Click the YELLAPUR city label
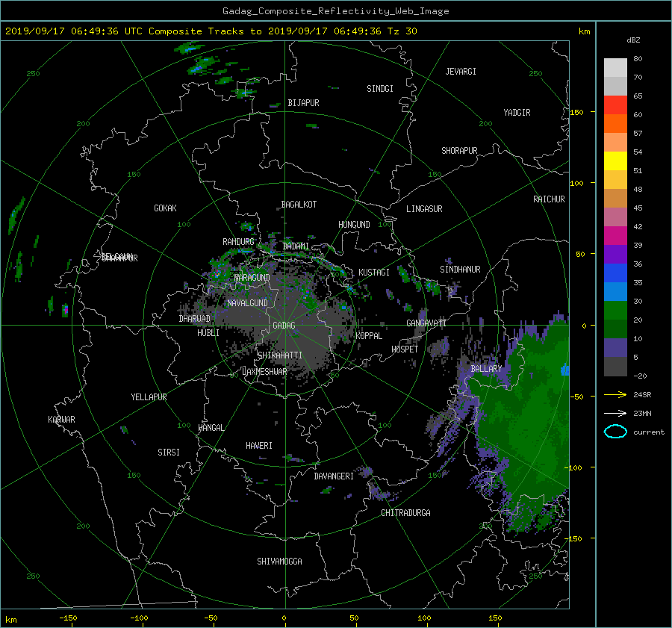The height and width of the screenshot is (628, 672). click(149, 397)
